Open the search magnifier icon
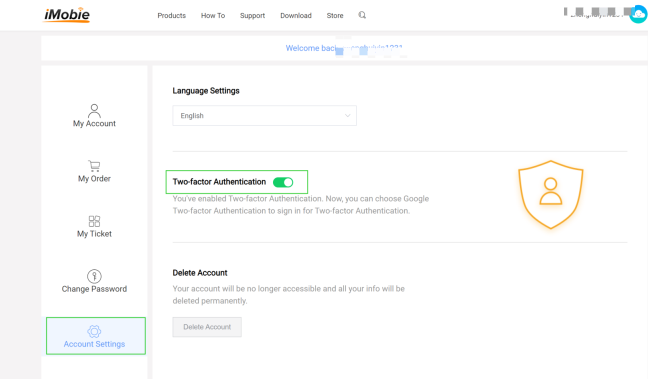651x379 pixels. point(362,15)
